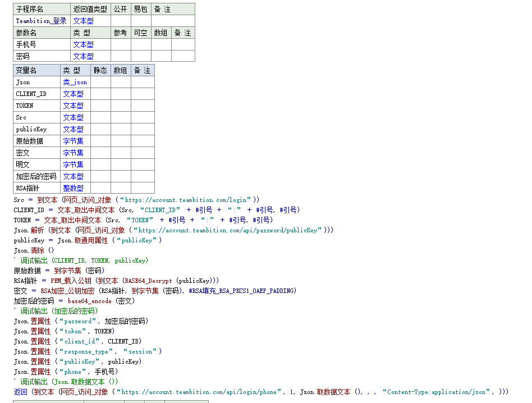Click the 备注 cell for TOKEN variable
Viewport: 532px width, 403px height.
coord(143,106)
